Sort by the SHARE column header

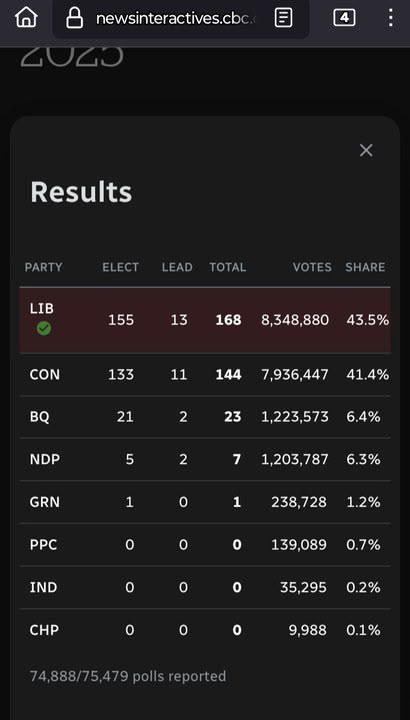click(x=365, y=267)
